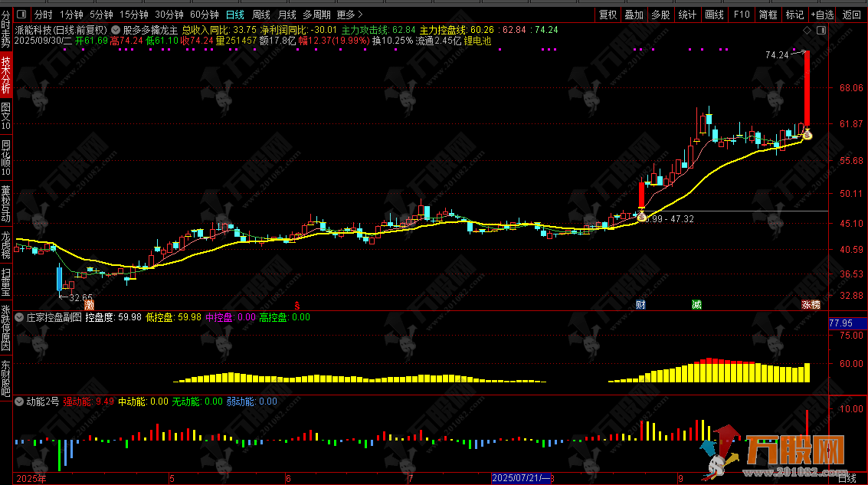This screenshot has width=868, height=485.
Task: Open the 动能2号 indicator dropdown arrow
Action: [20, 401]
